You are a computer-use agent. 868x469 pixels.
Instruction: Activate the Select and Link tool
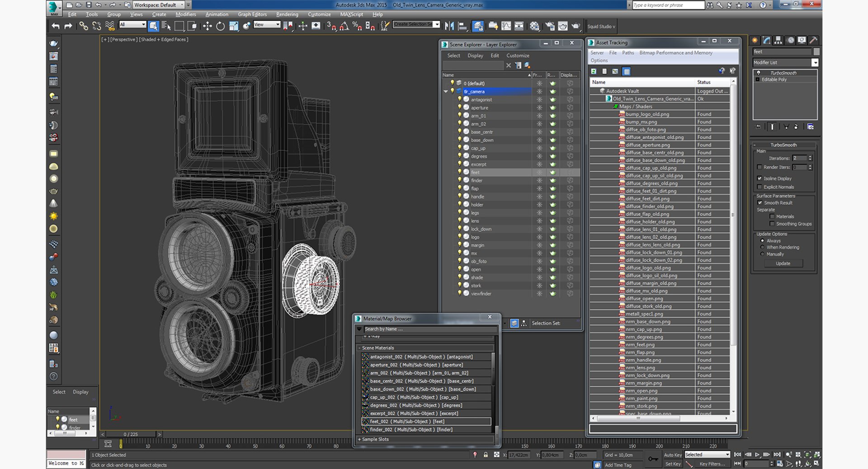pyautogui.click(x=84, y=26)
